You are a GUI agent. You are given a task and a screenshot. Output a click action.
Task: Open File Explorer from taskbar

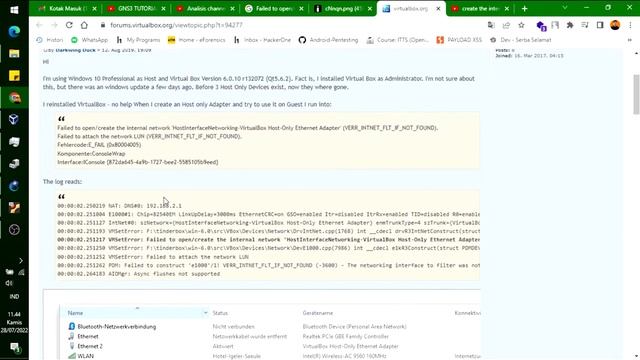[x=14, y=53]
